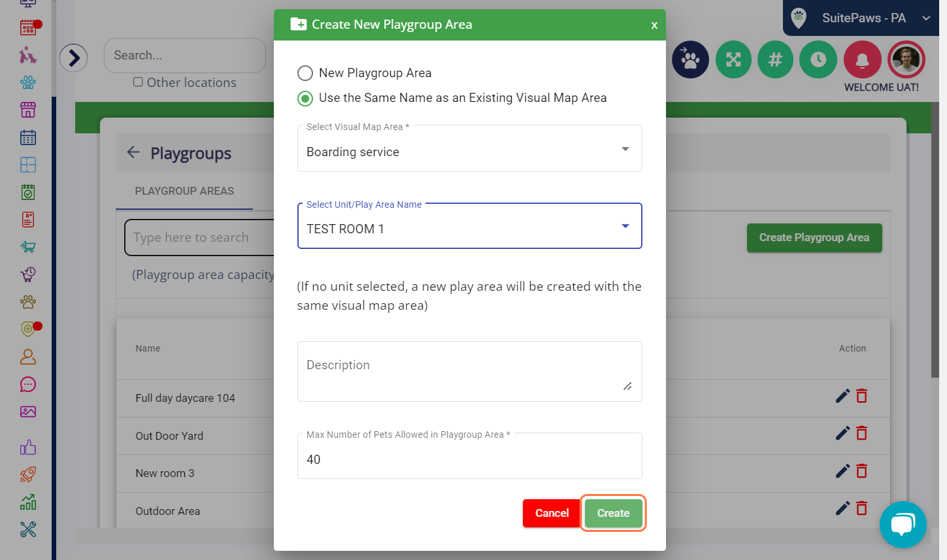Select Use the Same Name as Existing radio

305,99
